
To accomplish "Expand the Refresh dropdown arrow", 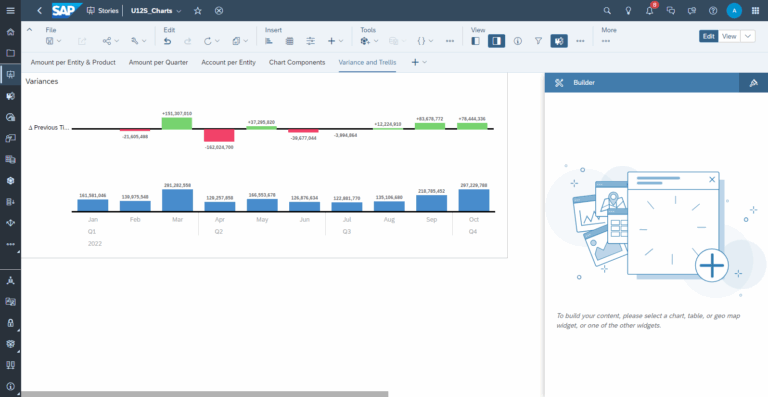I will pyautogui.click(x=217, y=41).
